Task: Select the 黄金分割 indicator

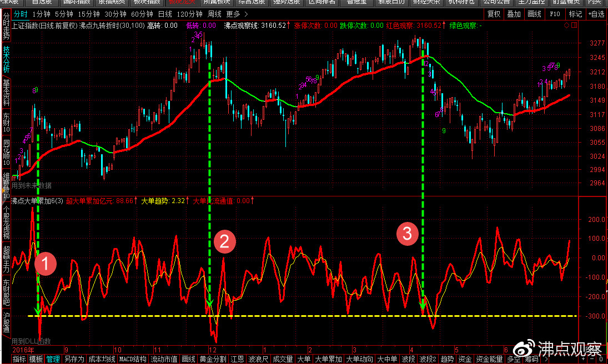Action: click(x=213, y=360)
